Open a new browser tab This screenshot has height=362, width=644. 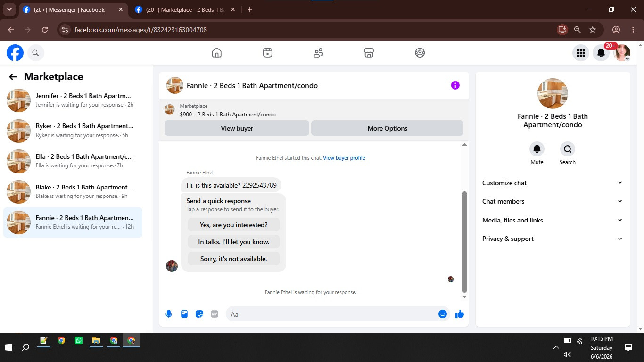pos(250,9)
